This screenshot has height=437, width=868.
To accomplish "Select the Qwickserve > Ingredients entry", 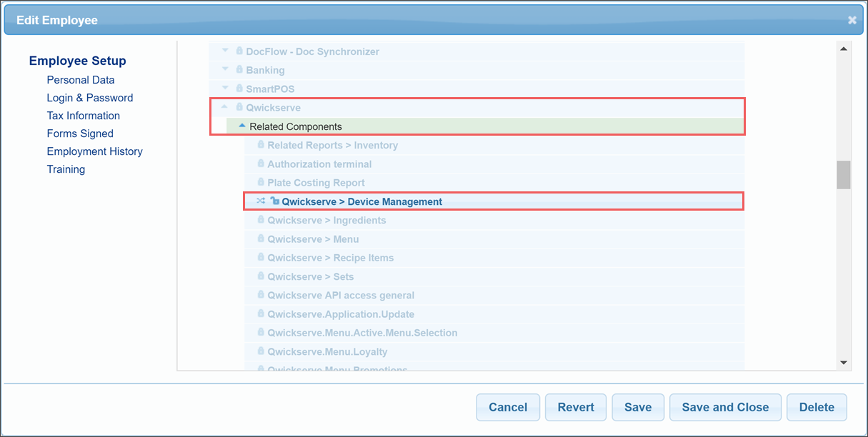I will [x=326, y=220].
